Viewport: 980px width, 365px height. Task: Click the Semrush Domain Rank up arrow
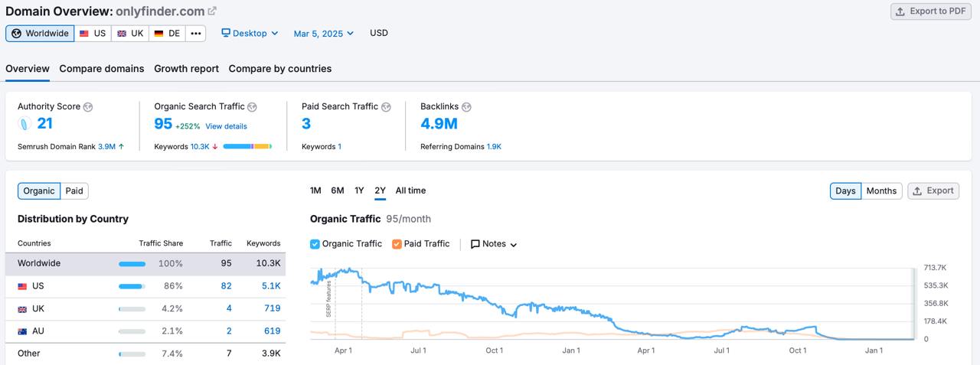click(x=121, y=146)
